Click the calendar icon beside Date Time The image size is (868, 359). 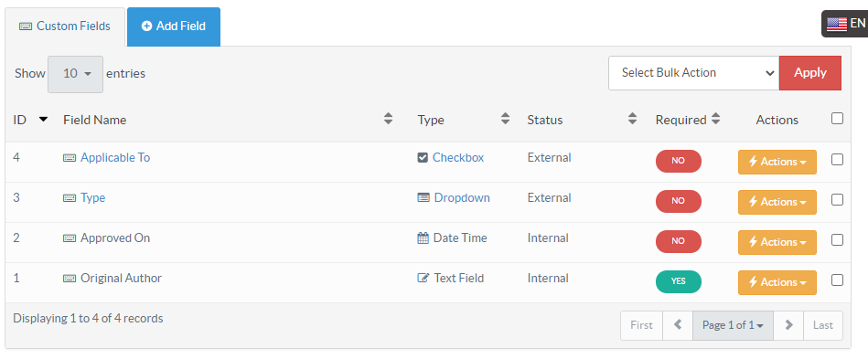point(423,238)
